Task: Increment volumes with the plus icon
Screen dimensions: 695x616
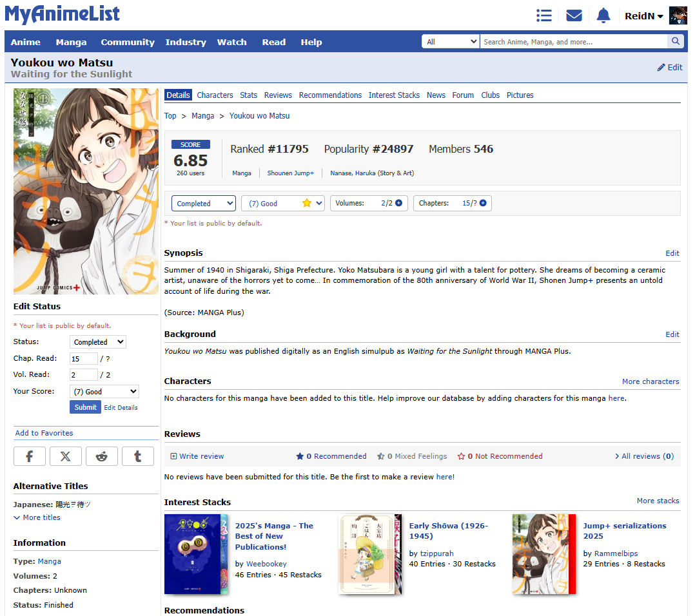Action: 398,203
